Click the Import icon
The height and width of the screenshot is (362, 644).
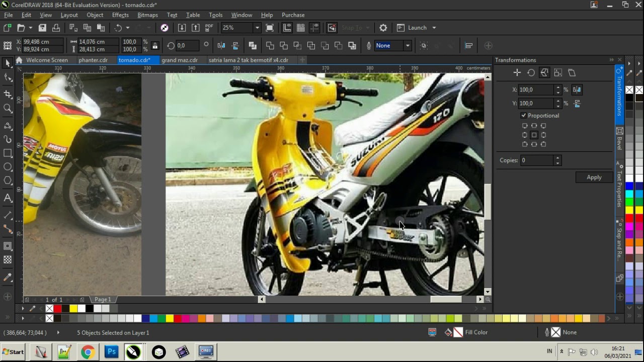click(182, 28)
